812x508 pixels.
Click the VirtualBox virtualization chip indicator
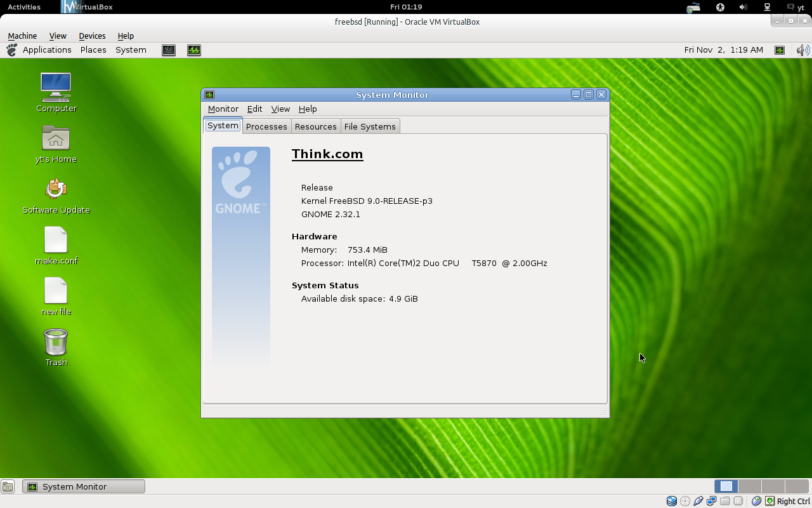coord(738,501)
